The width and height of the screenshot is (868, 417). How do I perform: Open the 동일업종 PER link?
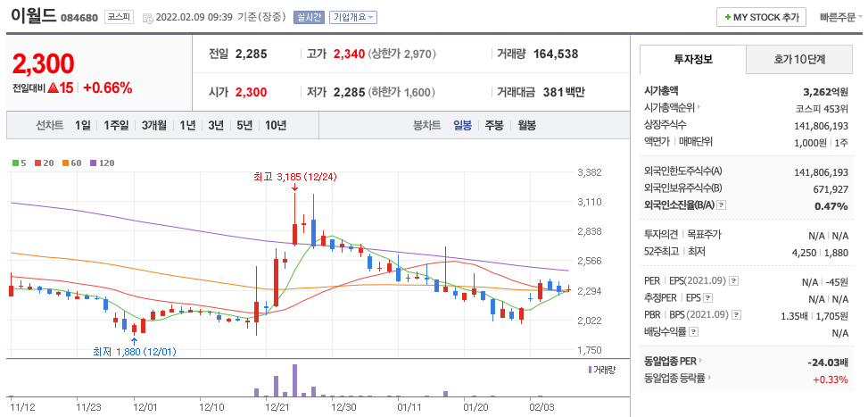[674, 361]
